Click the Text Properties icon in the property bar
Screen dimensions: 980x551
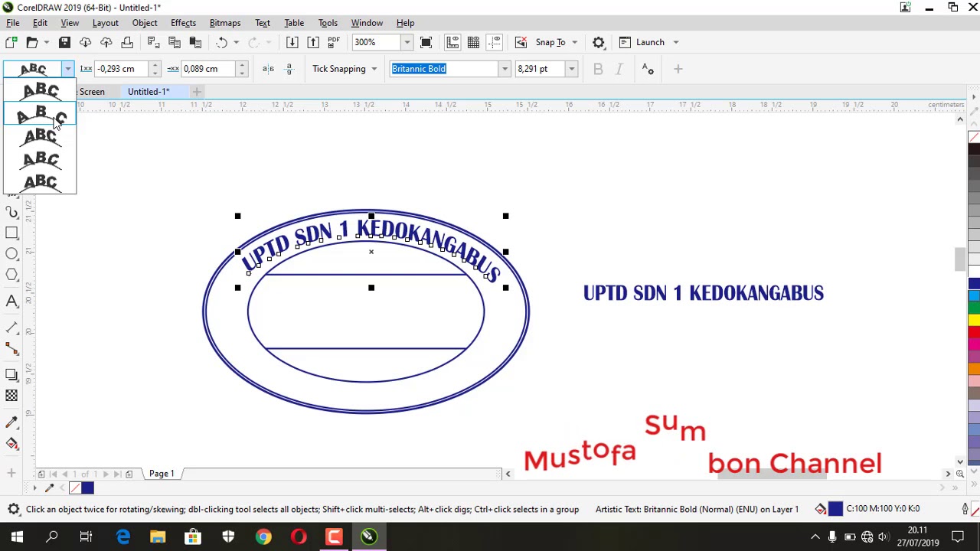click(648, 69)
